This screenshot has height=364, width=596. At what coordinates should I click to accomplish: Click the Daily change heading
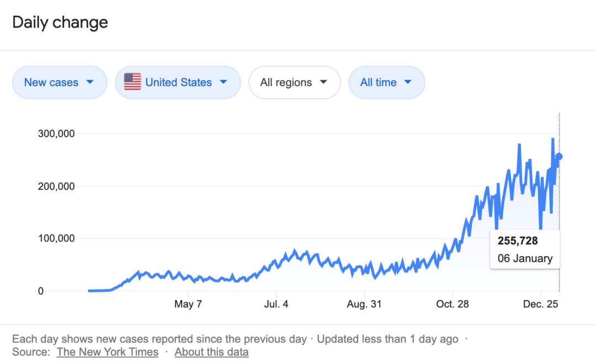(60, 23)
